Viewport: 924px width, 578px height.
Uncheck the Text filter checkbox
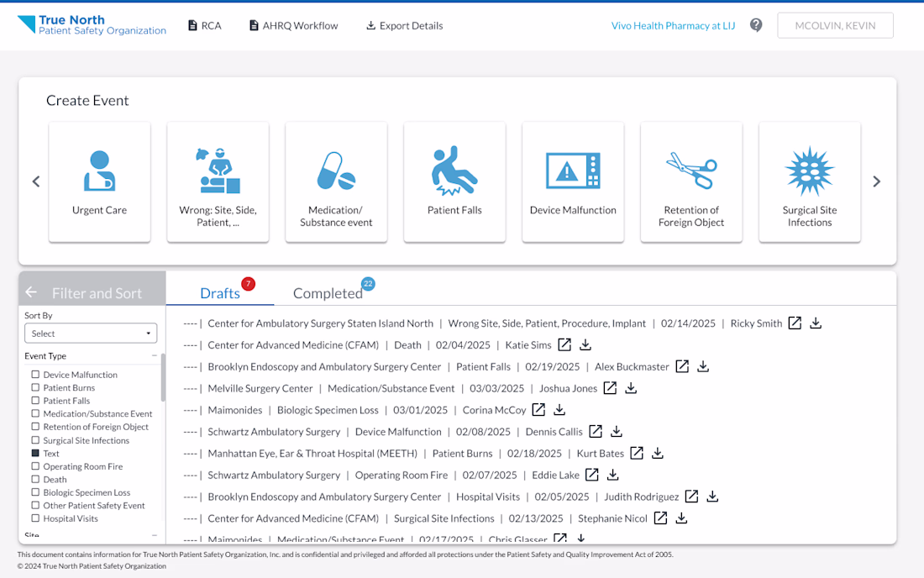tap(35, 453)
